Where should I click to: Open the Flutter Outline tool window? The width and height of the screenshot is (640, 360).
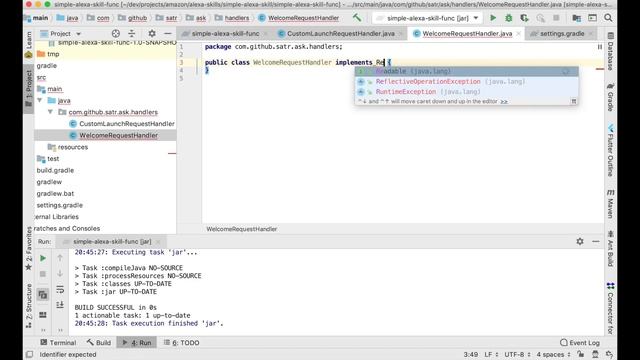click(x=611, y=151)
